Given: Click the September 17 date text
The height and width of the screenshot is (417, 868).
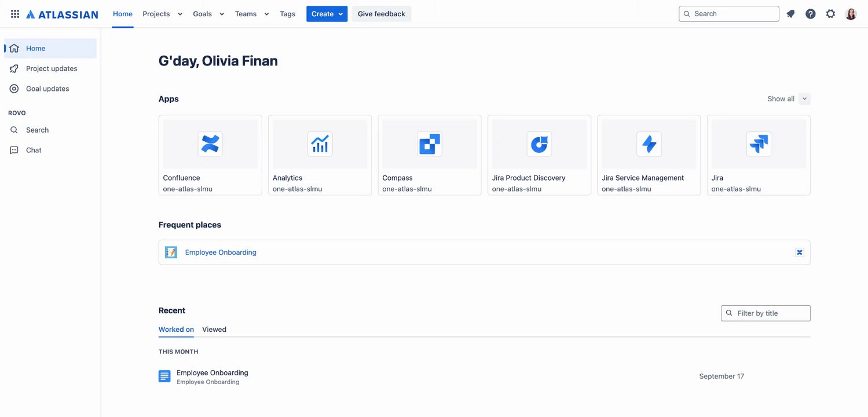Looking at the screenshot, I should tap(721, 376).
